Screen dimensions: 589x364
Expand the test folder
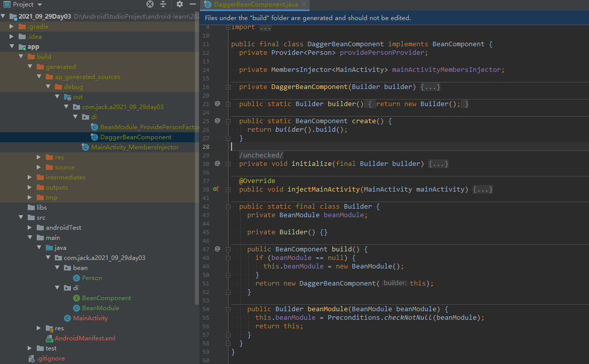pos(30,348)
